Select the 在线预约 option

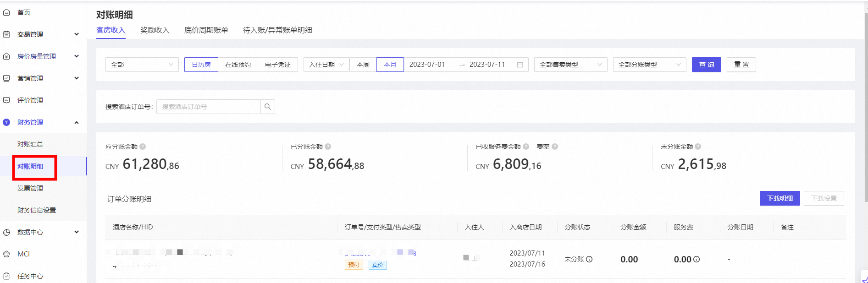pos(238,65)
